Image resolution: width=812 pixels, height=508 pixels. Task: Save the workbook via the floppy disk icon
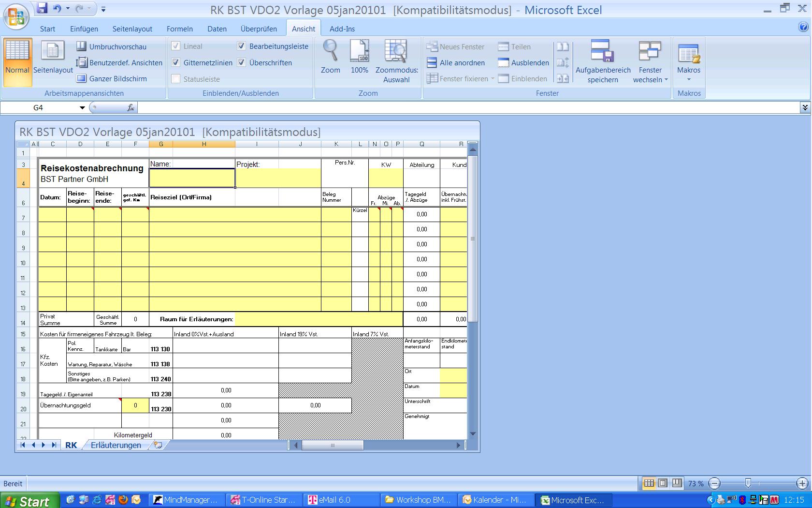(x=42, y=8)
